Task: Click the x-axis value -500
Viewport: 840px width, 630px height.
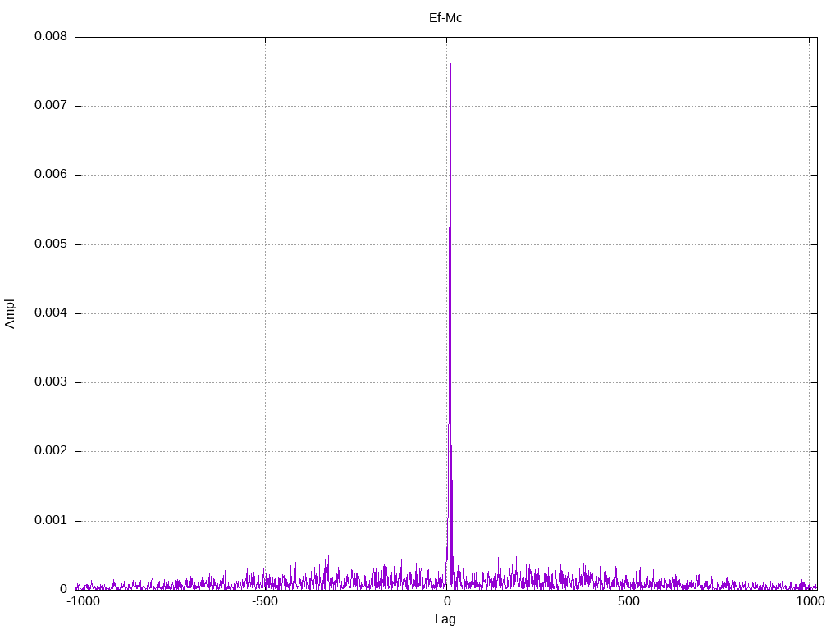Action: 265,601
